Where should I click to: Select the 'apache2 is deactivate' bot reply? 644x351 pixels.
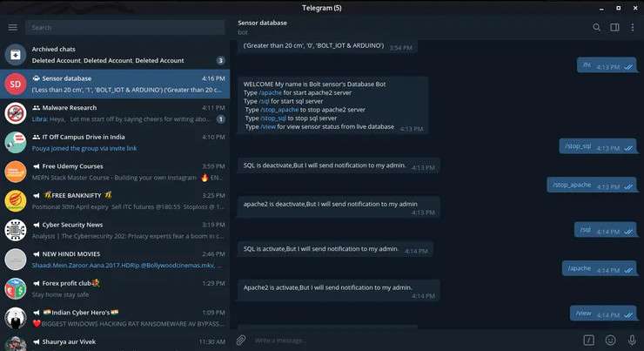click(x=339, y=207)
